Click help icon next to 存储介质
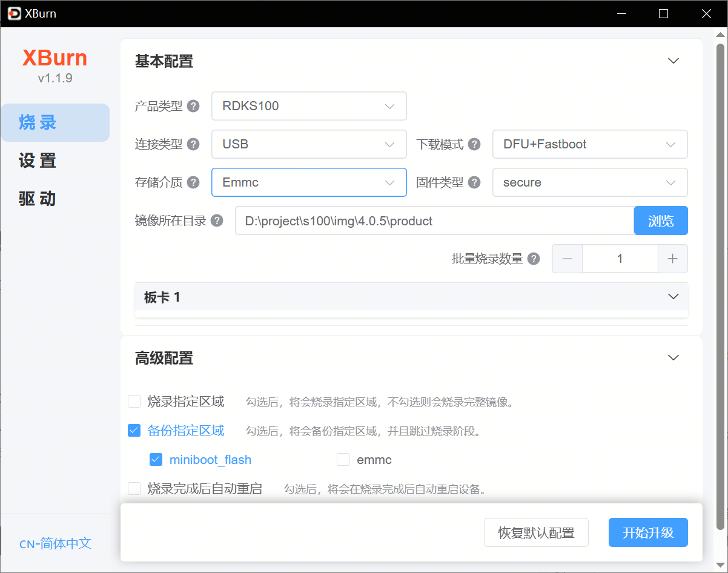The image size is (728, 573). point(193,182)
